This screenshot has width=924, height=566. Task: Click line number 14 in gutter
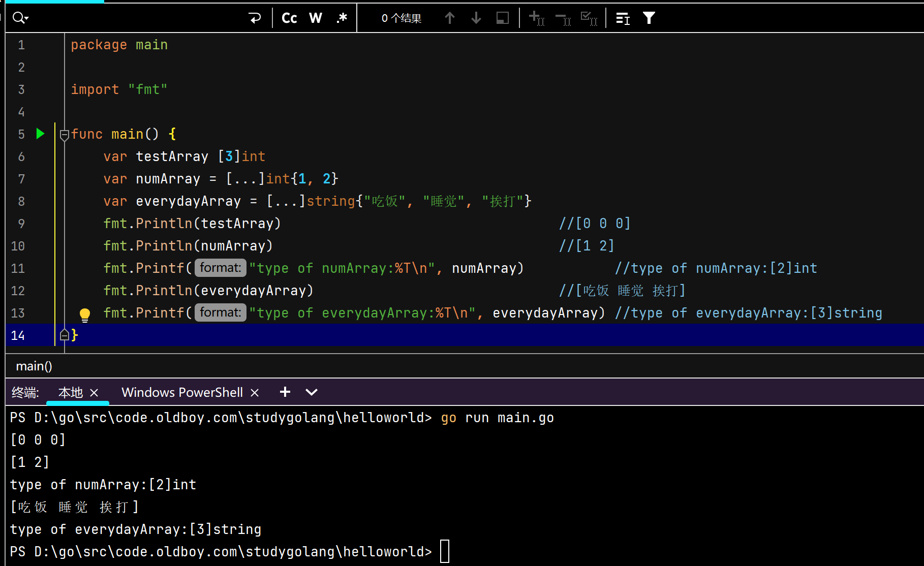(x=18, y=335)
